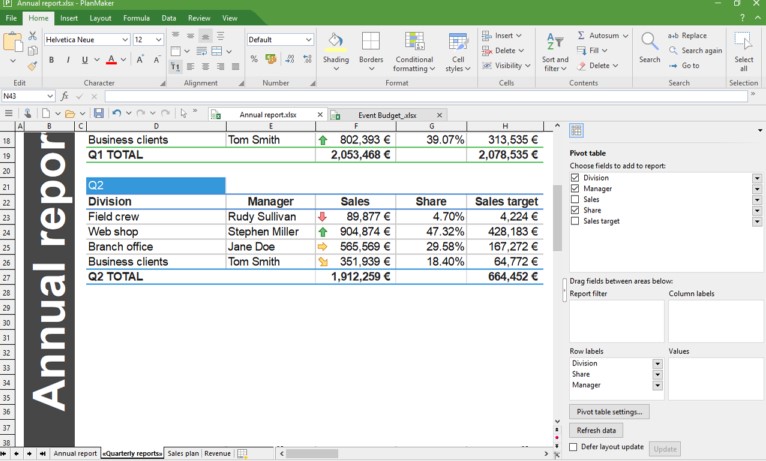
Task: Toggle Bold formatting
Action: tap(51, 60)
